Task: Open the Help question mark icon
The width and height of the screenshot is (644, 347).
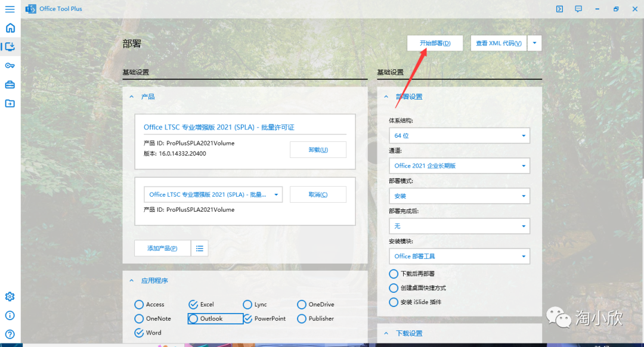Action: [10, 334]
